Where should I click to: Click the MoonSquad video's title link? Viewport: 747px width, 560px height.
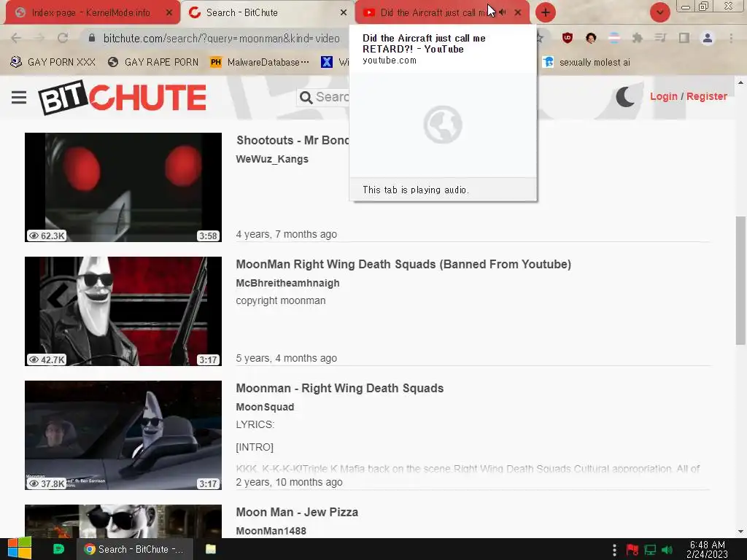(340, 388)
